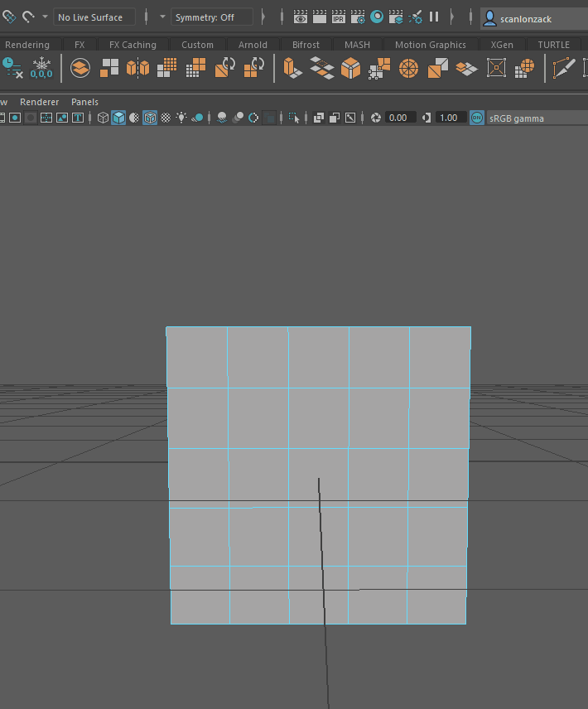
Task: Click the No Live Surface field
Action: point(94,17)
